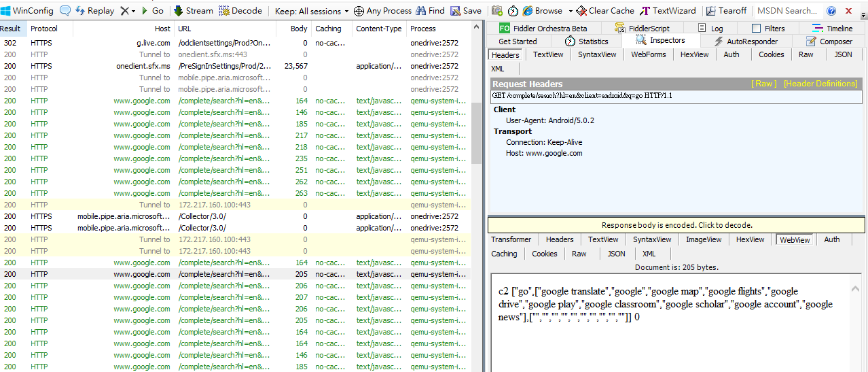The height and width of the screenshot is (372, 868).
Task: Click the MSDN Search field
Action: pyautogui.click(x=786, y=11)
